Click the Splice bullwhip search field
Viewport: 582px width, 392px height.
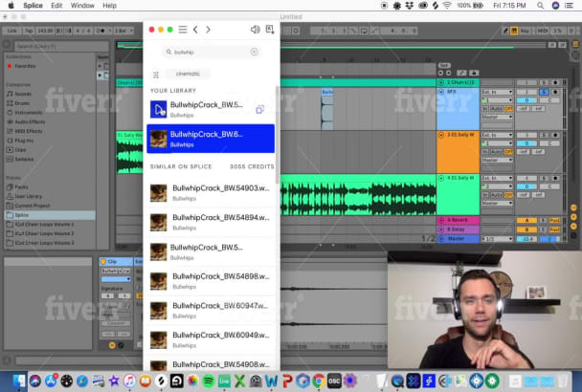pyautogui.click(x=211, y=52)
